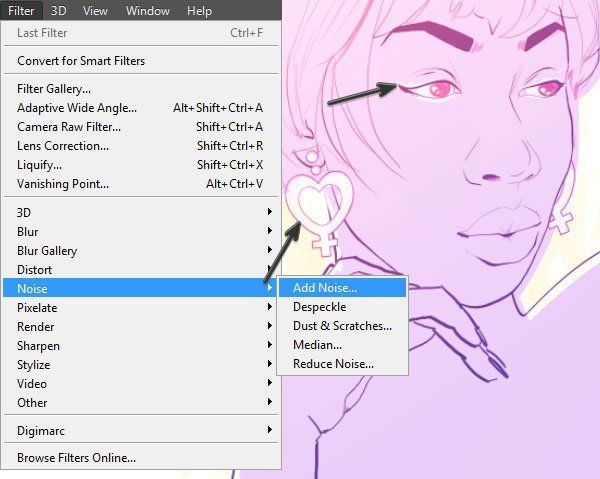Expand the Blur submenu
Viewport: 600px width, 479px height.
pos(140,231)
